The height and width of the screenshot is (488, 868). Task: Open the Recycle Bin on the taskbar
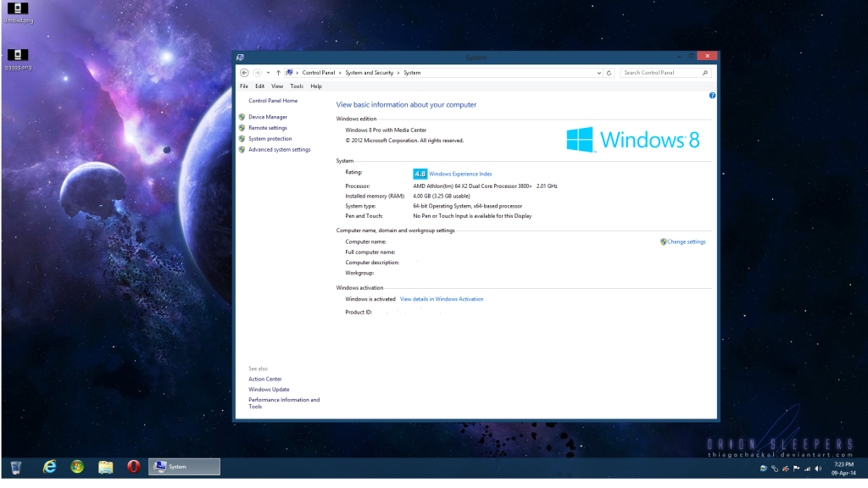[16, 468]
